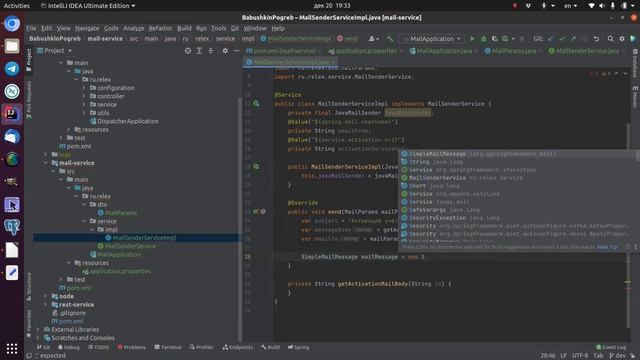The image size is (640, 360).
Task: Click Git update project arrow icon
Action: click(551, 39)
